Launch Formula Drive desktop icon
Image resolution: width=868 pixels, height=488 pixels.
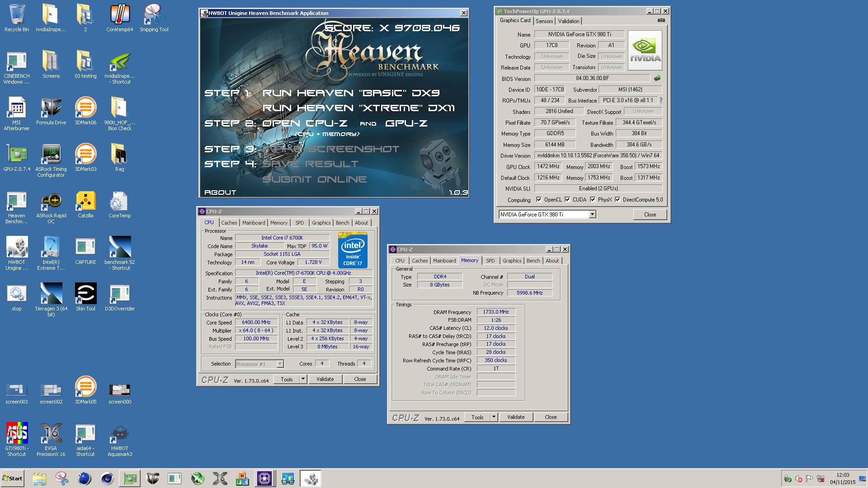coord(51,111)
